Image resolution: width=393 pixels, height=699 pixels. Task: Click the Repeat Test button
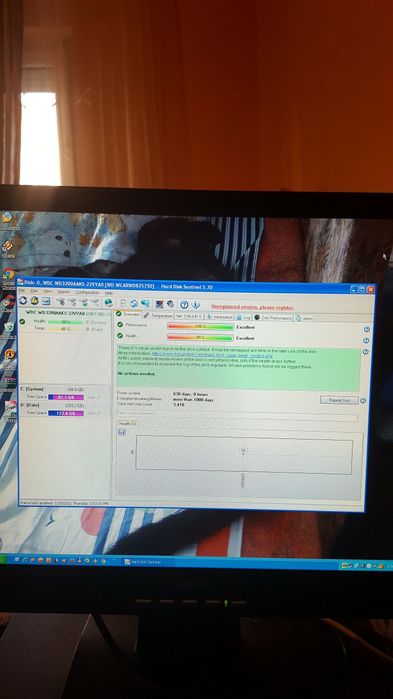pos(339,400)
